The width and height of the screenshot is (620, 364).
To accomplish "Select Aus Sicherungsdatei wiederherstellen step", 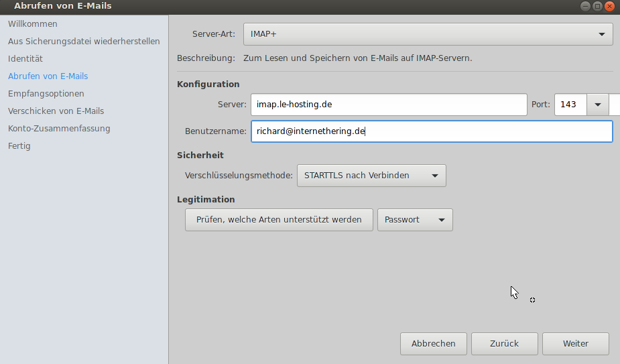I will tap(84, 41).
